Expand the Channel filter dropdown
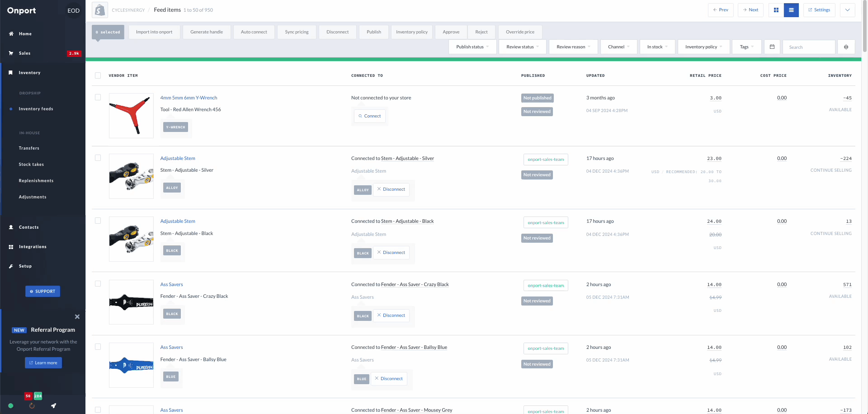 [619, 47]
